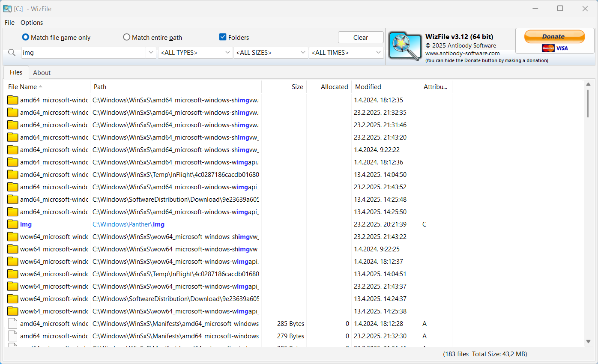Click folder icon for row modified 21:32:35
The image size is (598, 364).
tap(13, 113)
